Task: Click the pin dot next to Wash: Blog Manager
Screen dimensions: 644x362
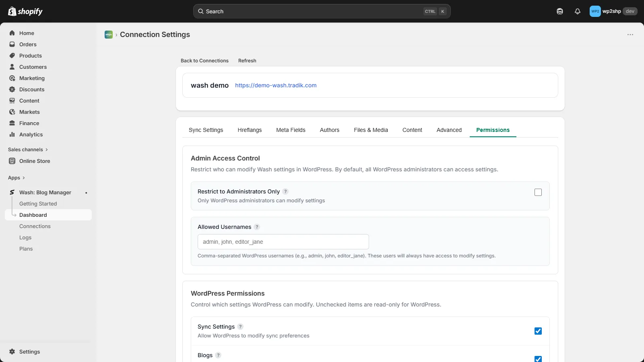Action: (86, 193)
